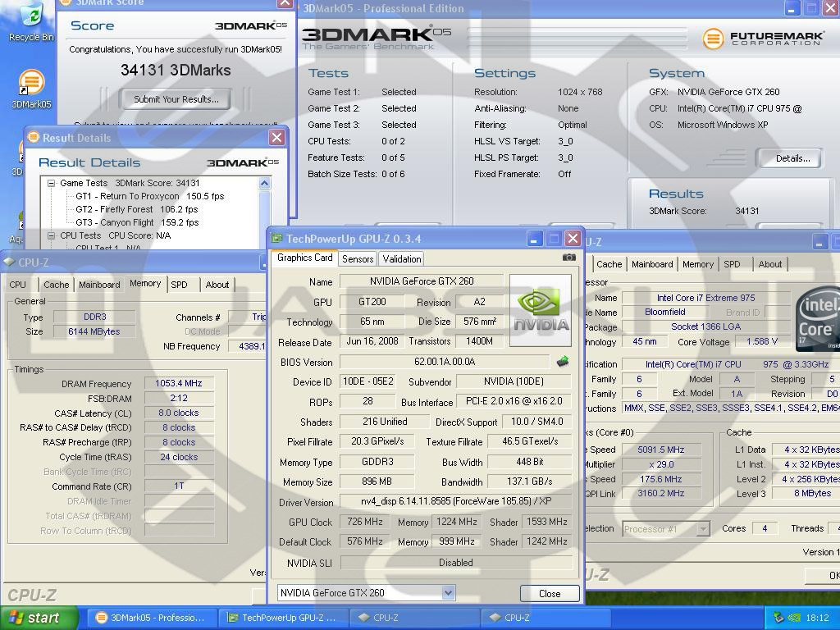Viewport: 840px width, 630px height.
Task: Open system Details in 3DMark05
Action: coord(789,158)
